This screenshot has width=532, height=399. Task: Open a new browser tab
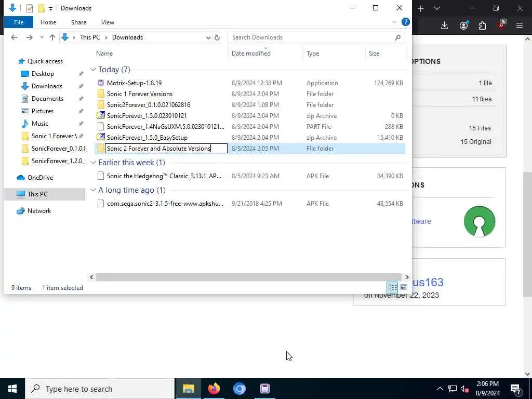421,8
